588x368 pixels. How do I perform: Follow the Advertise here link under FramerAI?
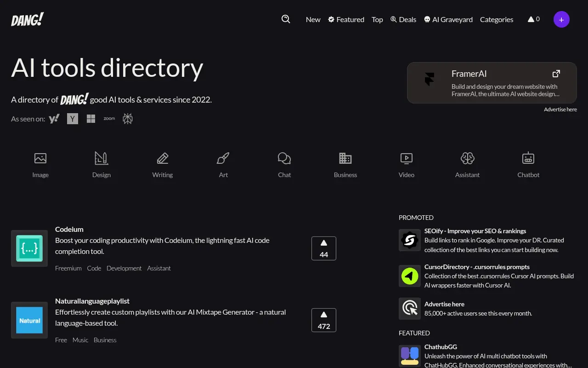coord(560,109)
